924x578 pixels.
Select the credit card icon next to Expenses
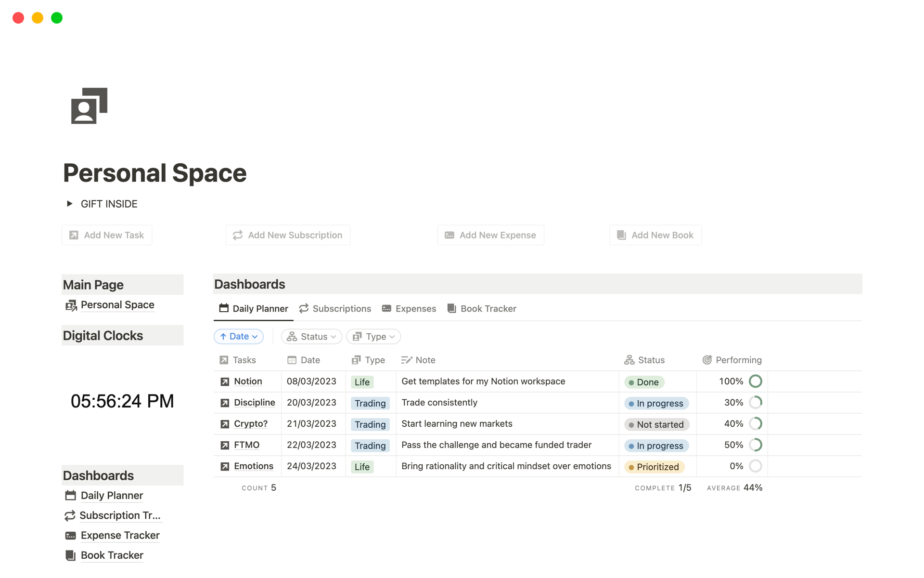coord(386,309)
